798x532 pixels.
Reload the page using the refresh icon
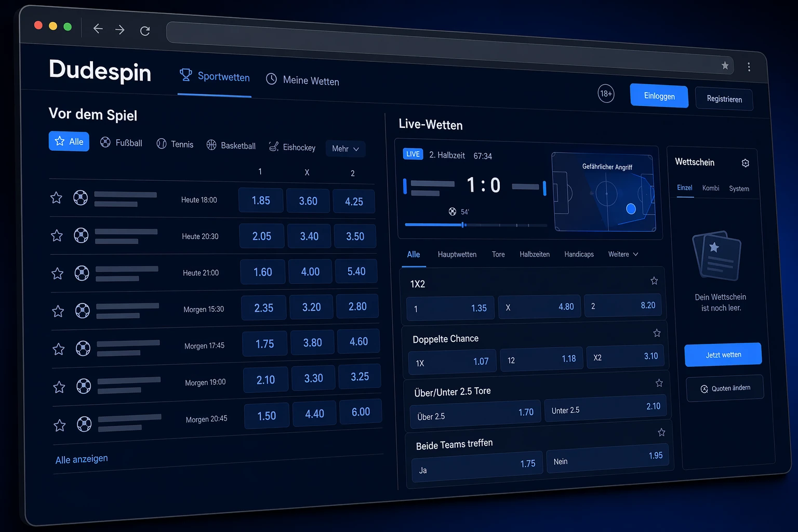tap(145, 31)
